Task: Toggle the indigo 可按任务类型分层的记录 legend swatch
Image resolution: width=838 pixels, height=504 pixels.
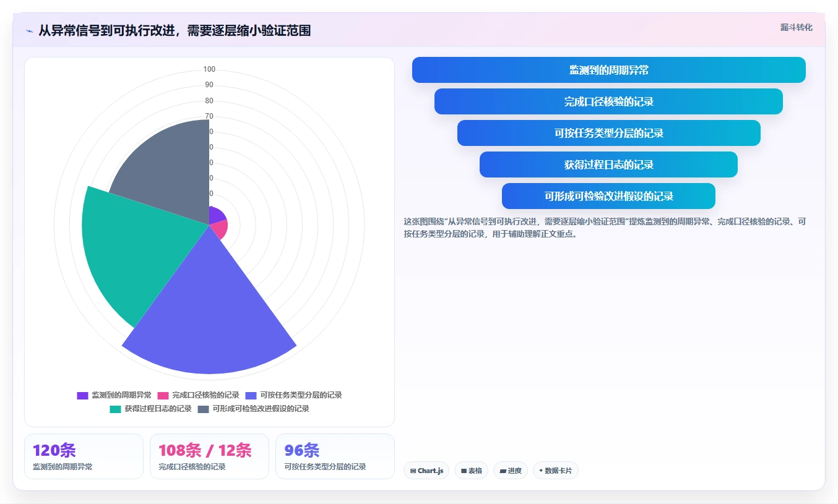Action: click(x=251, y=395)
